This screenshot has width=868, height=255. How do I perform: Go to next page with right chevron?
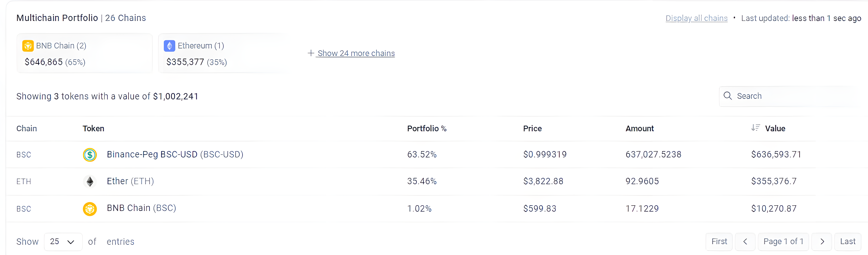point(822,241)
